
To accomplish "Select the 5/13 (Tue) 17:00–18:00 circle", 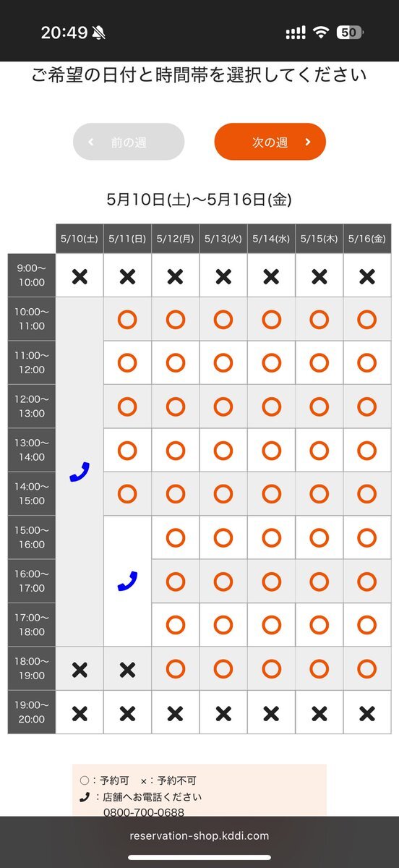I will 223,625.
